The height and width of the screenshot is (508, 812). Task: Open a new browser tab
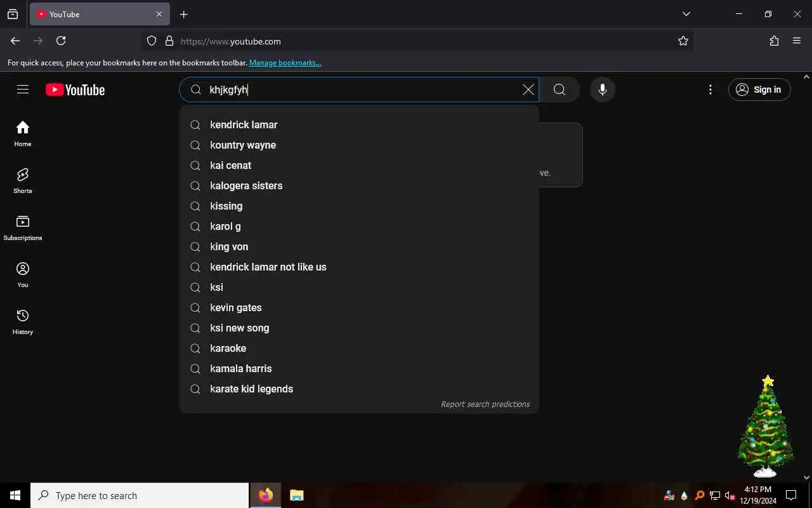pos(183,14)
